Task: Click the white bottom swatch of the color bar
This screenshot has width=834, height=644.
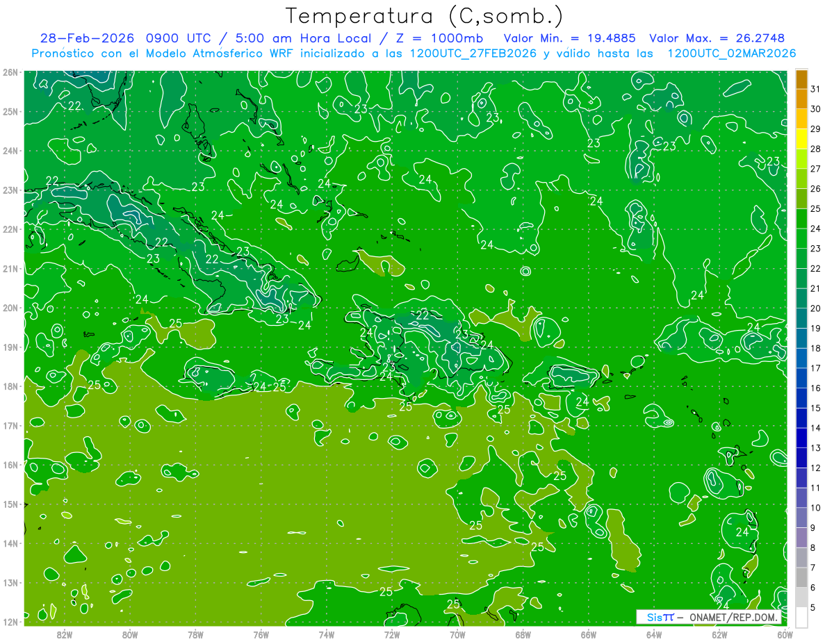Action: (x=802, y=617)
